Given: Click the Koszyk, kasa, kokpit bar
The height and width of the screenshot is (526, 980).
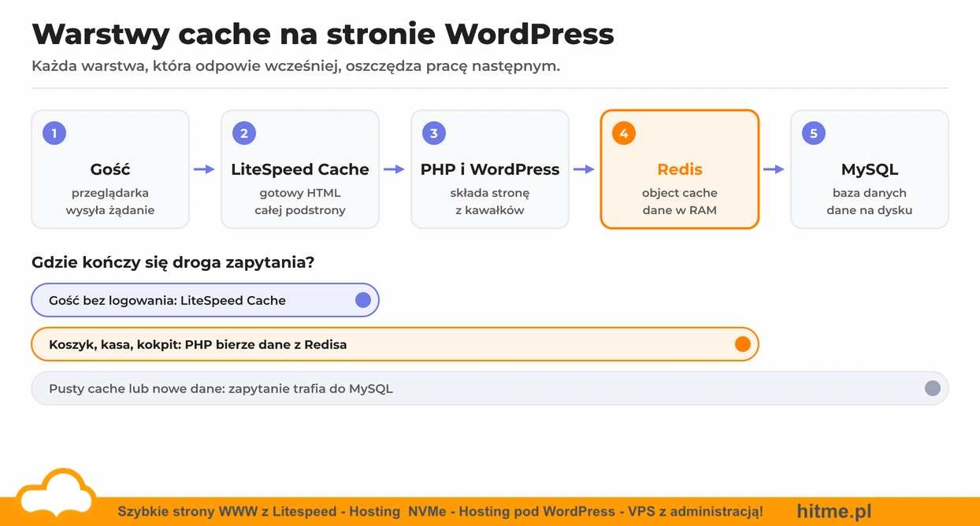Looking at the screenshot, I should [395, 344].
